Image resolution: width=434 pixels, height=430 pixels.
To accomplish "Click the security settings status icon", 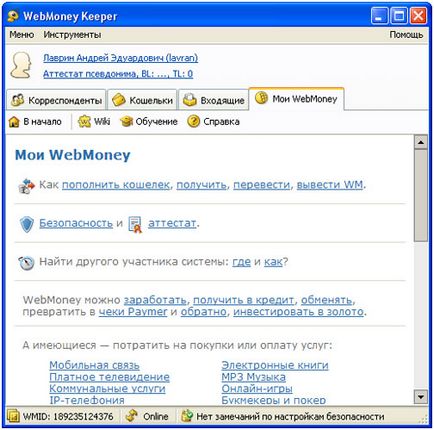I will 187,416.
